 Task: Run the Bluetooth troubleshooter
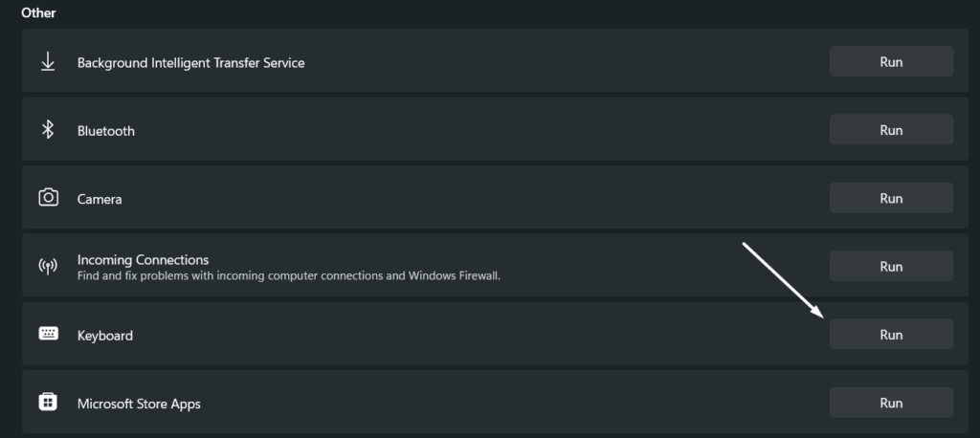(x=891, y=130)
